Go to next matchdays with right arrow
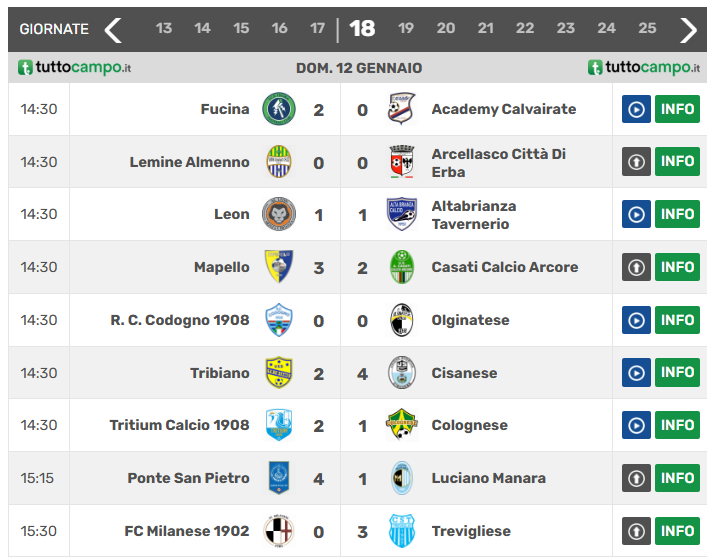The width and height of the screenshot is (707, 557). (x=688, y=29)
